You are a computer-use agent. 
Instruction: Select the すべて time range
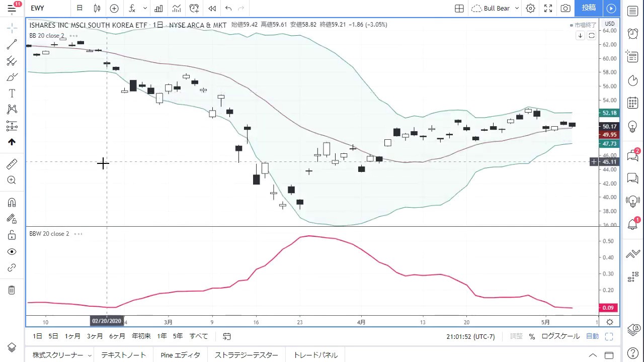[199, 336]
